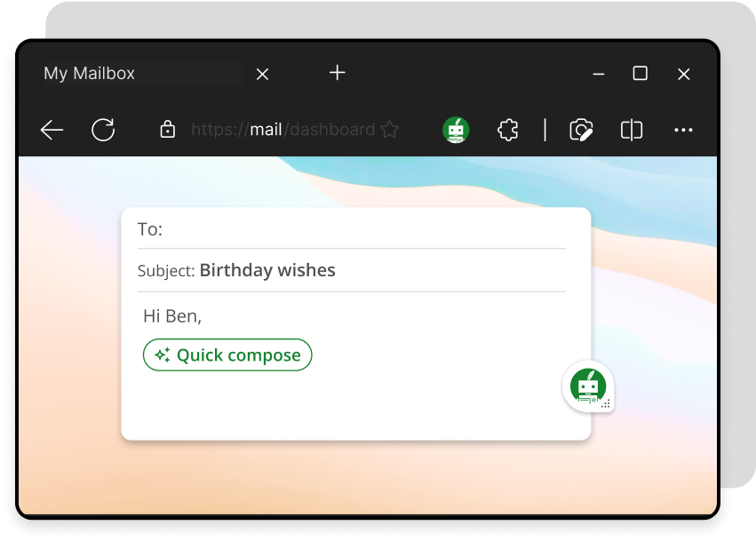The width and height of the screenshot is (756, 541).
Task: Open the green robot extension in toolbar
Action: click(x=456, y=131)
